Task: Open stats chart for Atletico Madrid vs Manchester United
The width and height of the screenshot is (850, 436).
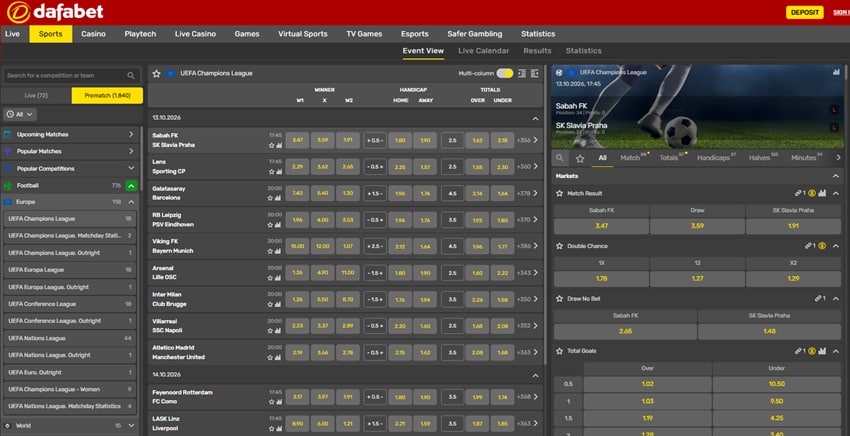Action: (279, 358)
